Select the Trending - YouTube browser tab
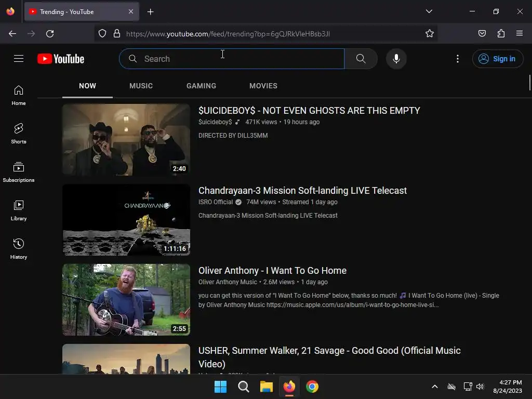This screenshot has width=532, height=399. pos(82,11)
